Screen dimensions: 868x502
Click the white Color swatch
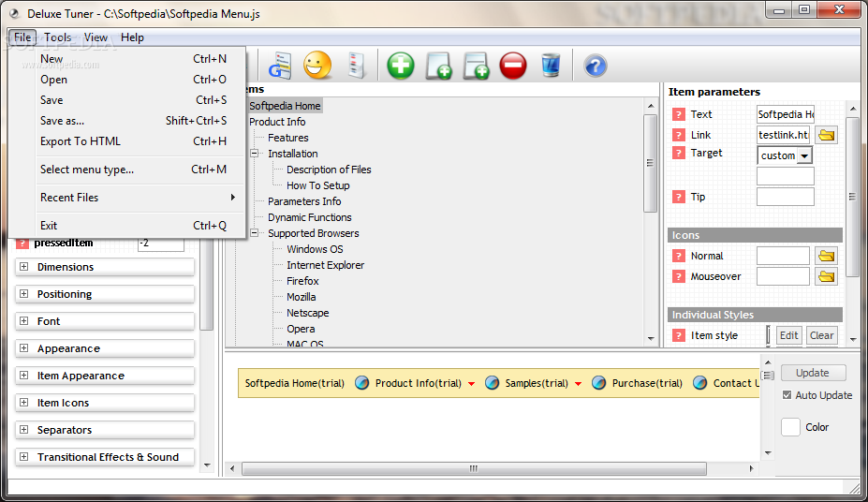pos(790,427)
